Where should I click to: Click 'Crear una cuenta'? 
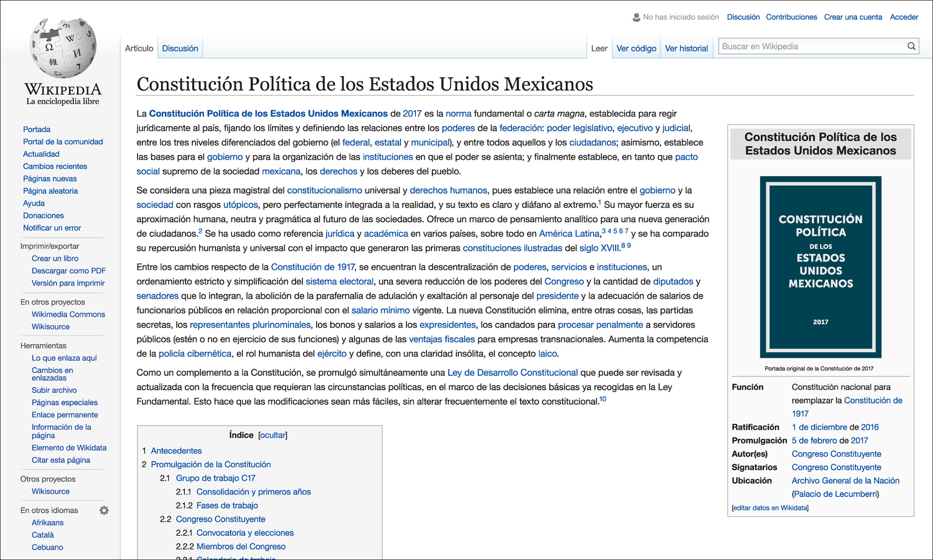tap(853, 17)
